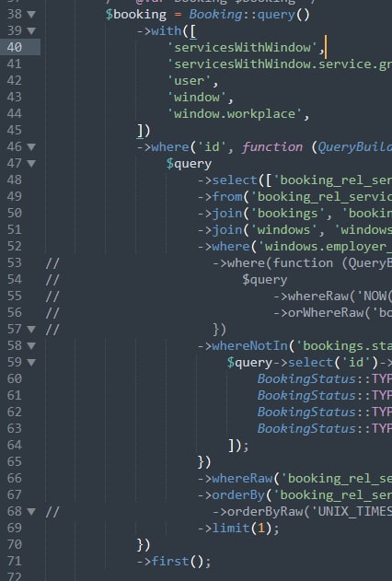Click BookingStatus on line 62

[306, 413]
